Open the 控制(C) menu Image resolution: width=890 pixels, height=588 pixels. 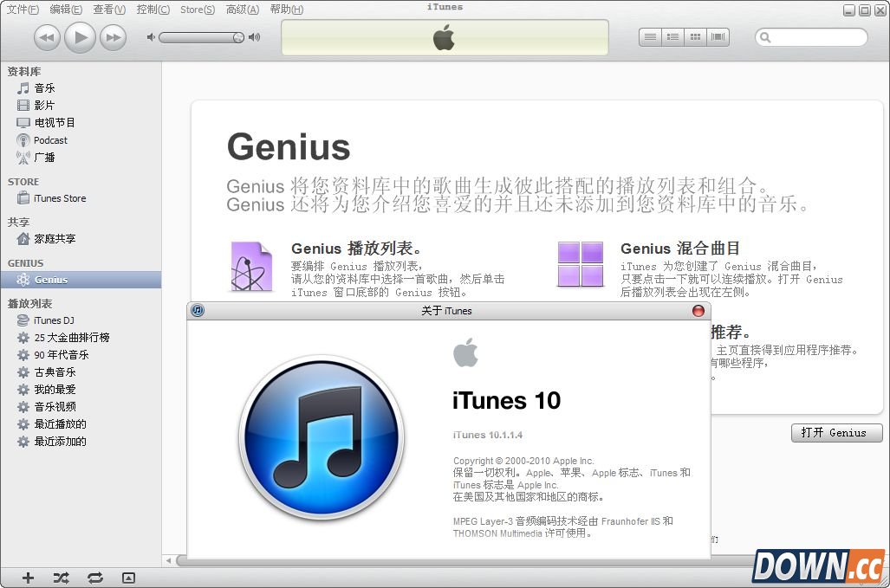[x=152, y=10]
